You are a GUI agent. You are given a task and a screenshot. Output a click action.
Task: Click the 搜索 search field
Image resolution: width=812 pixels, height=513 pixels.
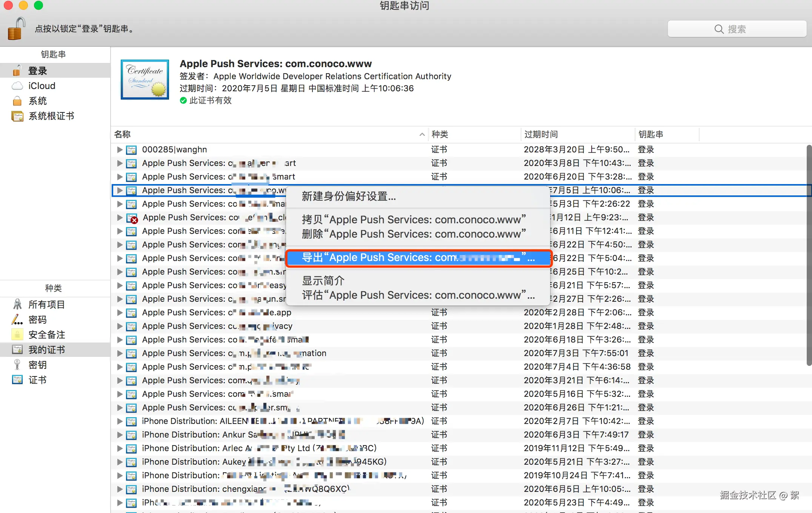point(737,29)
